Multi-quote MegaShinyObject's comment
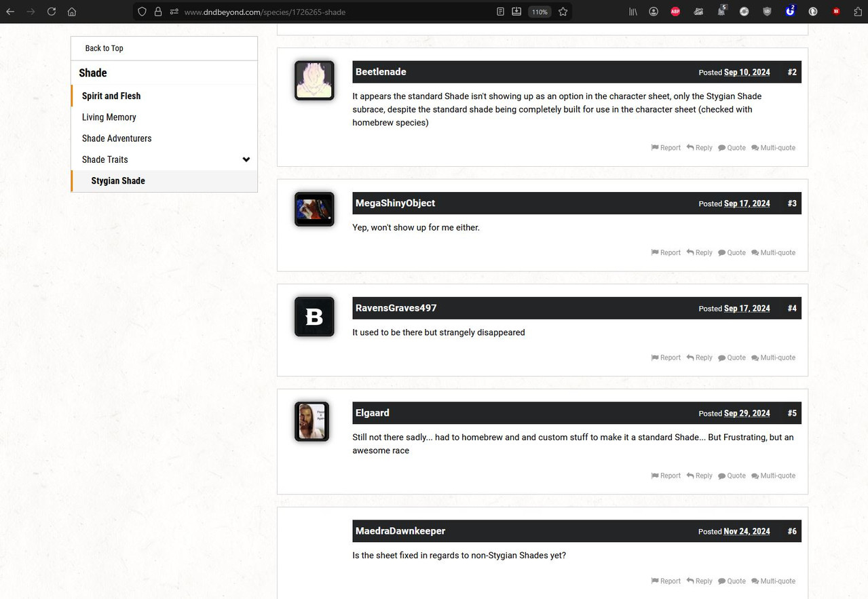The width and height of the screenshot is (868, 599). click(773, 252)
